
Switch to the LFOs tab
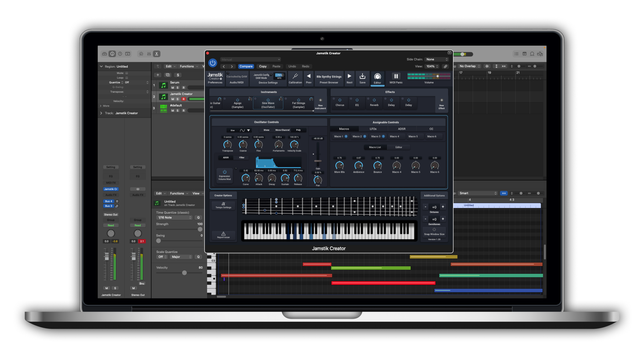coord(373,129)
